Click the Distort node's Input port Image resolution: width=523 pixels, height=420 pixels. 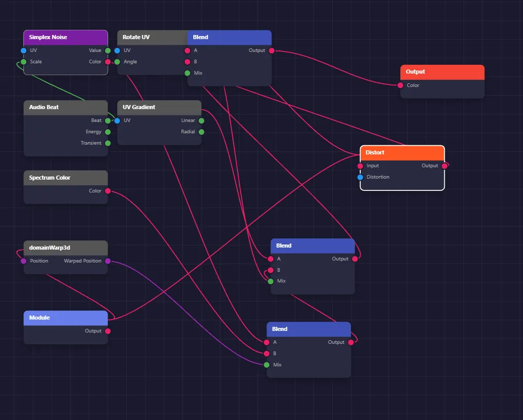[360, 166]
